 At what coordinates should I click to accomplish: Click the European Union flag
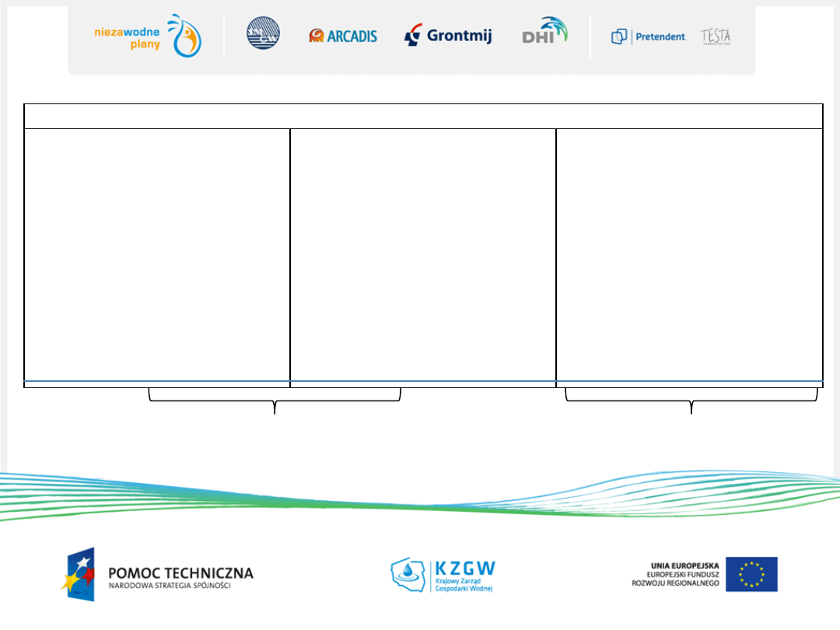click(x=751, y=574)
